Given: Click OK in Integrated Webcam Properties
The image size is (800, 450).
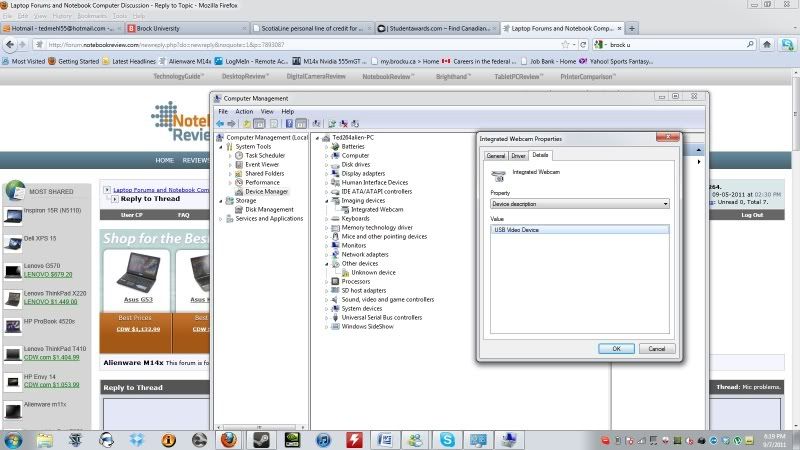Looking at the screenshot, I should click(616, 349).
